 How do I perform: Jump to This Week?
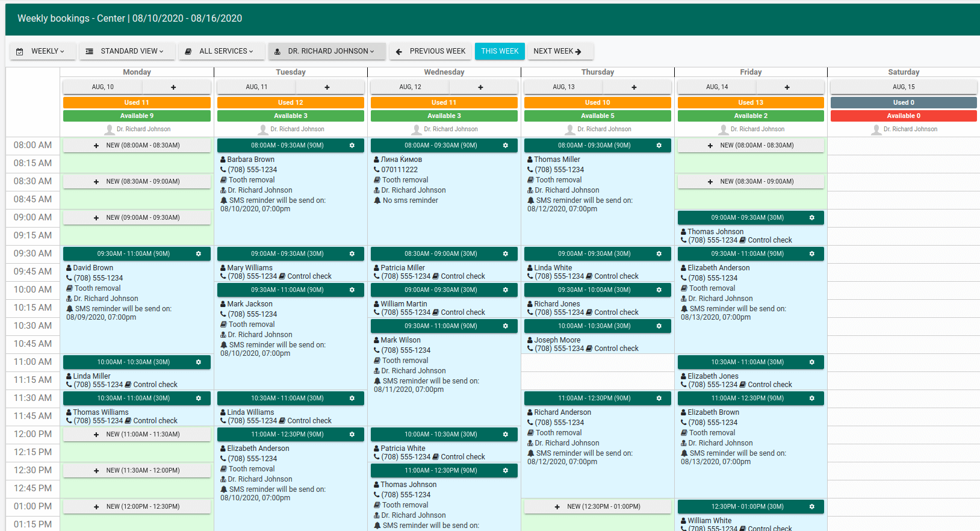(500, 51)
